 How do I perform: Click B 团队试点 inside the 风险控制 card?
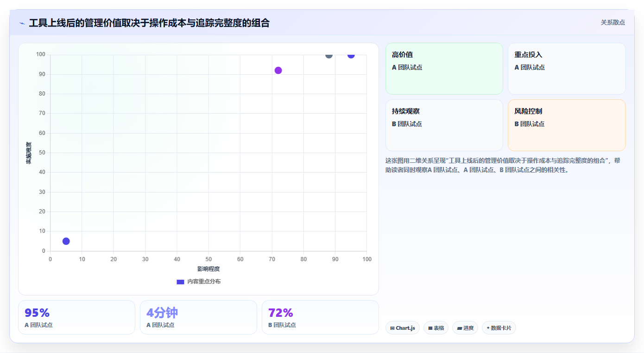pyautogui.click(x=530, y=124)
